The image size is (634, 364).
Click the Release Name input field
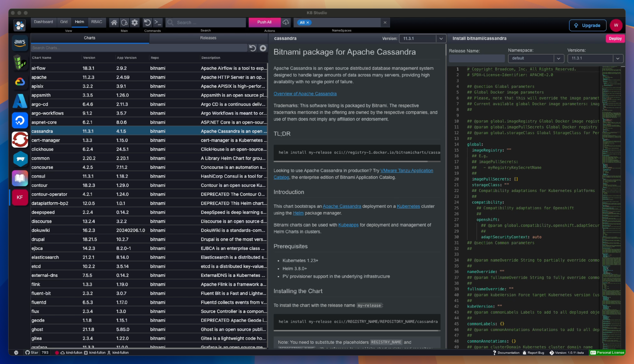477,58
